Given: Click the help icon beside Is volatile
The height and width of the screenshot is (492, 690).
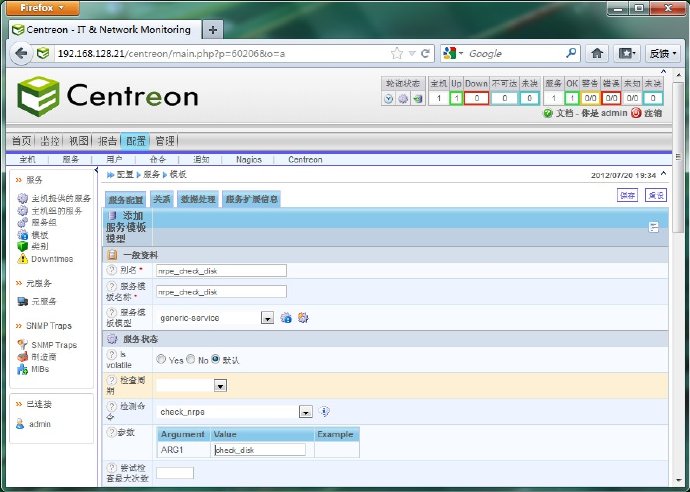Looking at the screenshot, I should coord(112,355).
